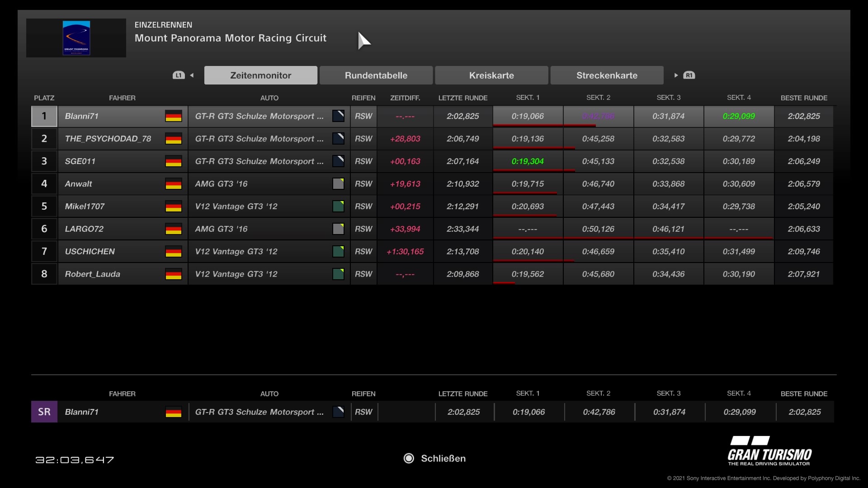Click the R1 shoulder button icon

coord(689,75)
